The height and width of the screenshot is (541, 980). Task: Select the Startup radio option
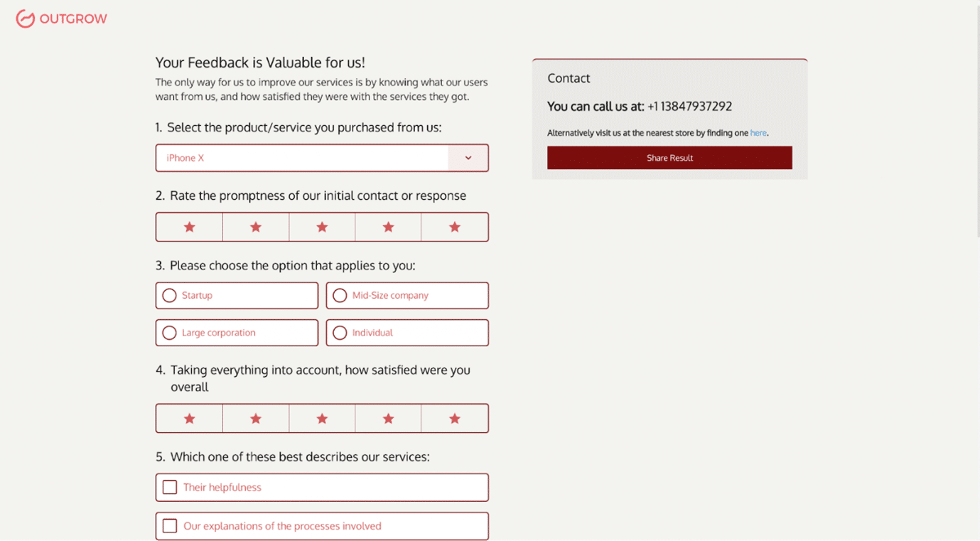tap(169, 296)
